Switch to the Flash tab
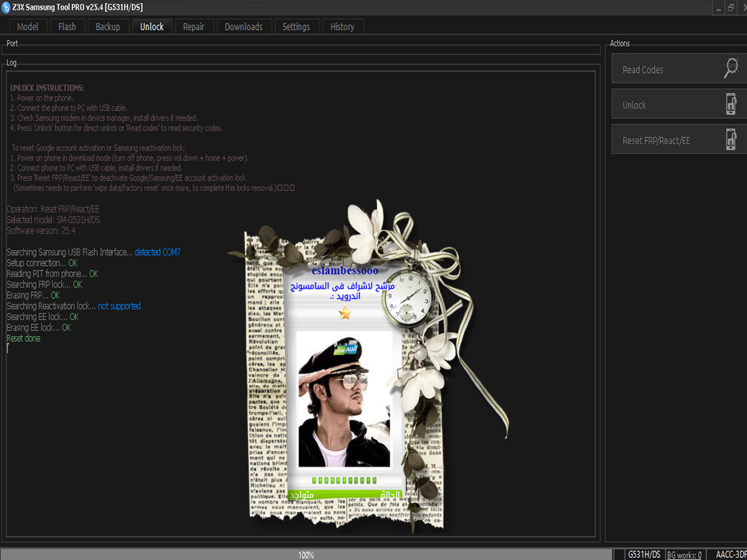 66,27
